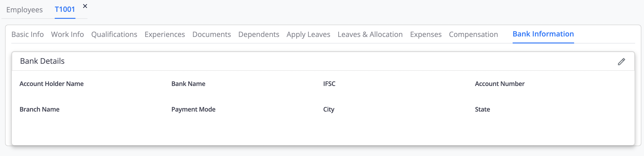Click the Bank Details section header

[x=42, y=61]
